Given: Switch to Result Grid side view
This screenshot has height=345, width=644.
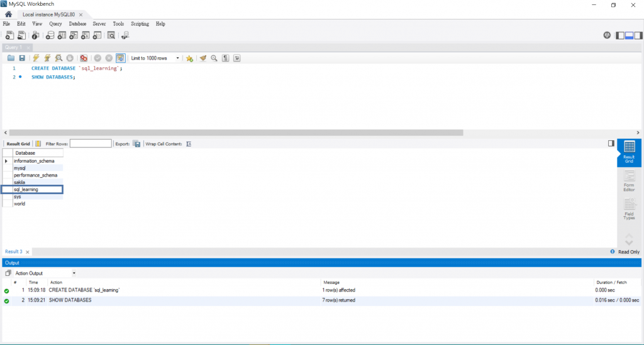Looking at the screenshot, I should click(x=629, y=152).
